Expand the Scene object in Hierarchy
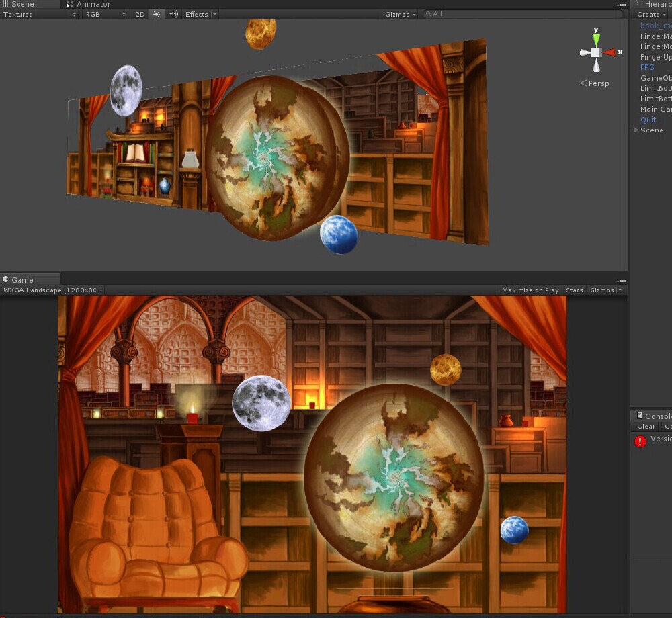This screenshot has height=618, width=672. pos(636,130)
